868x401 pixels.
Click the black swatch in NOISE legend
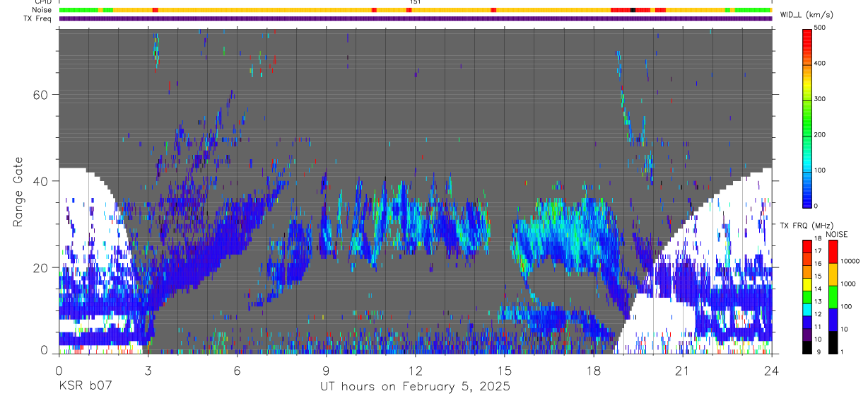(833, 342)
